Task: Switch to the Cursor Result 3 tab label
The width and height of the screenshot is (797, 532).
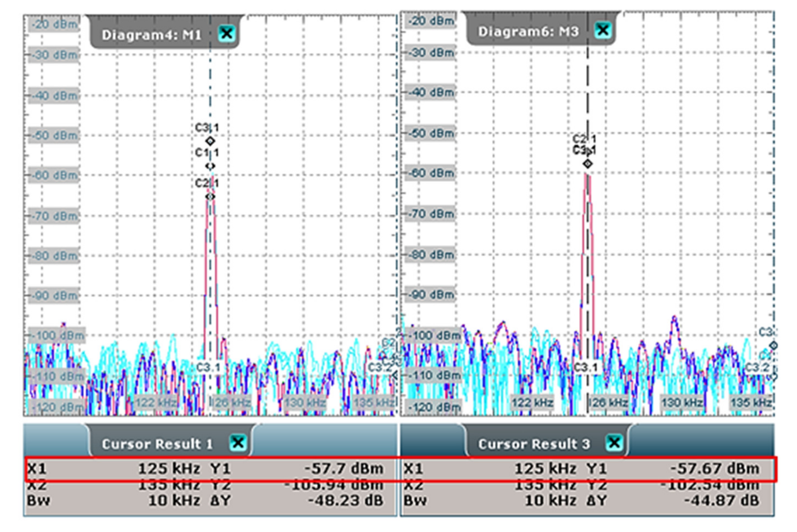Action: coord(534,444)
